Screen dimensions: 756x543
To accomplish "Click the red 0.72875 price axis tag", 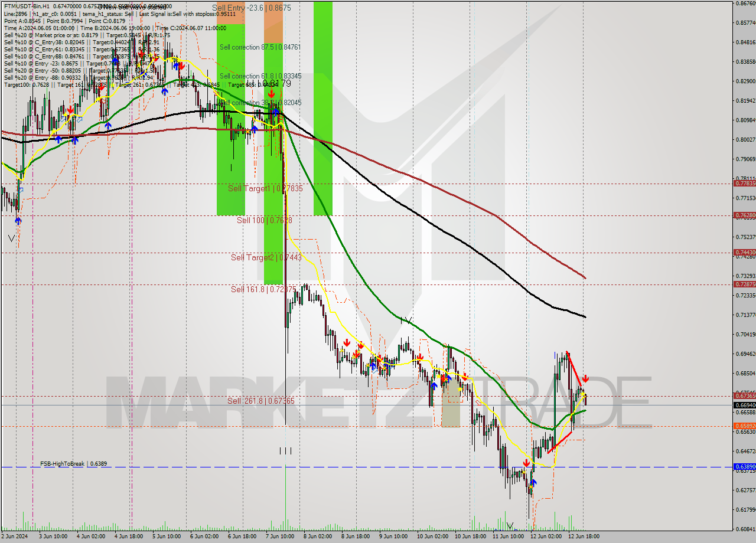I will pos(744,284).
